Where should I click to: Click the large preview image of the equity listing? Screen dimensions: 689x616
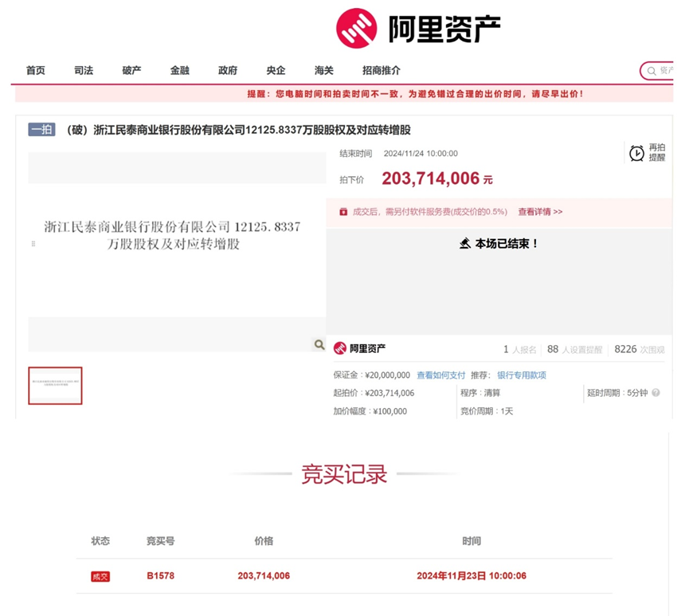(x=177, y=252)
